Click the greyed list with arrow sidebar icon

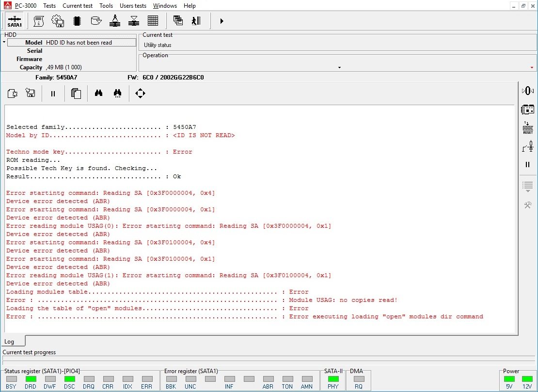tap(528, 187)
